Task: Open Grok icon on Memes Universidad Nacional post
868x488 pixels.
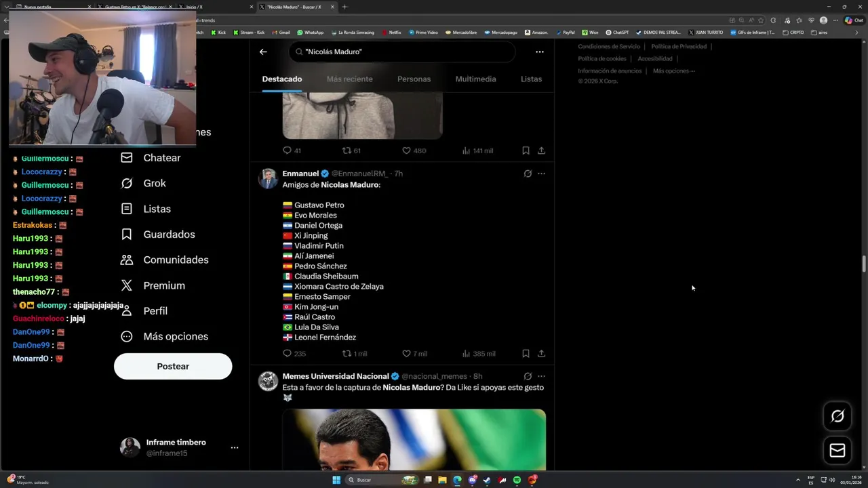Action: [x=528, y=376]
